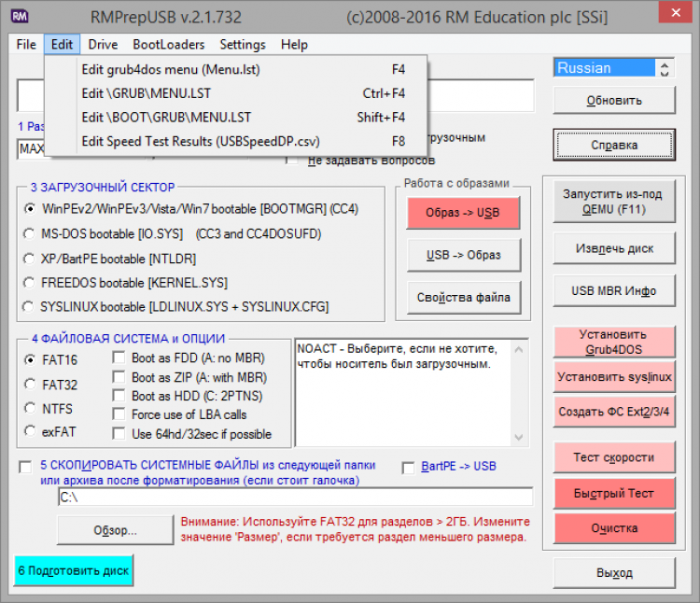700x603 pixels.
Task: Toggle the BartPE -> USB checkbox
Action: pos(408,468)
